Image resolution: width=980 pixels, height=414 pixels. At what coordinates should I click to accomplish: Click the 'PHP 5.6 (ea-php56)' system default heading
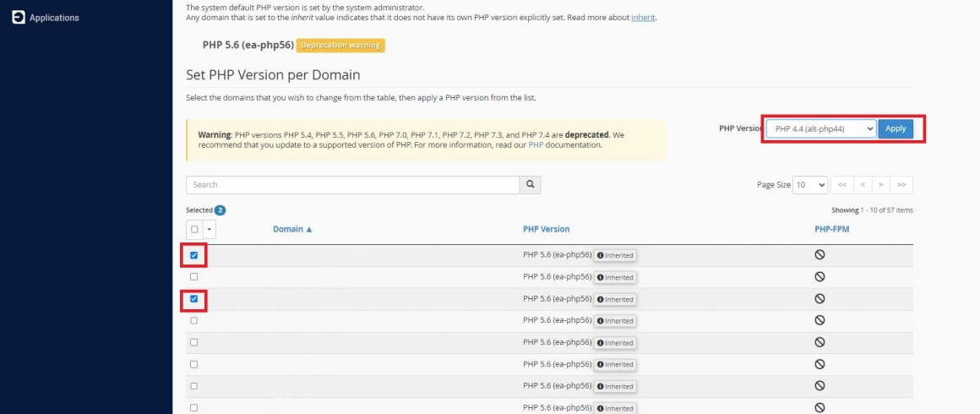[248, 45]
